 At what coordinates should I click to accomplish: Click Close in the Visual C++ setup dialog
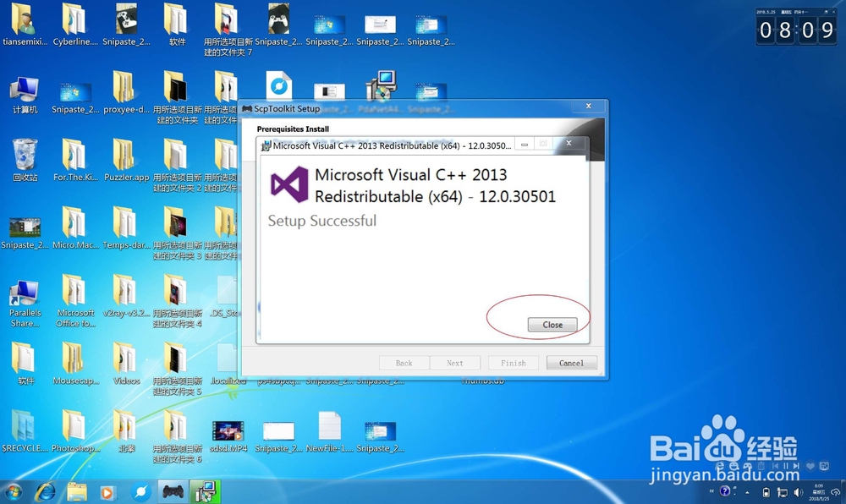[x=552, y=325]
